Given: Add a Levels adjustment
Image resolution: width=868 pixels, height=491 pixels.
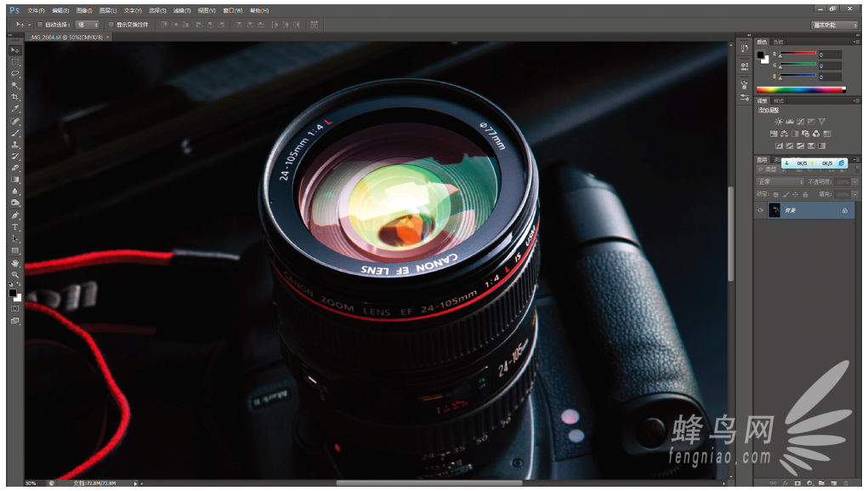Looking at the screenshot, I should pos(790,122).
